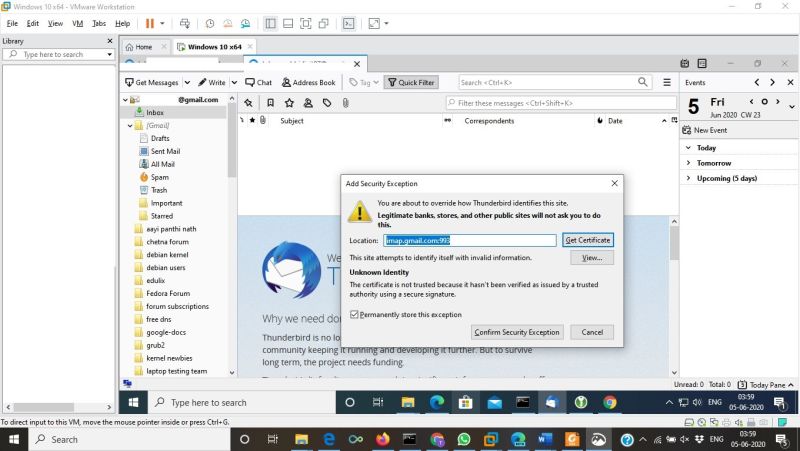Open Get Messages dropdown arrow
This screenshot has width=800, height=451.
click(187, 82)
